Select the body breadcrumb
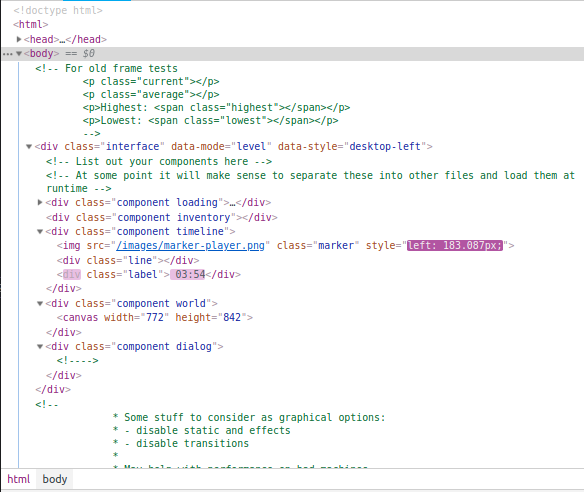Screen dimensions: 584x492 click(55, 479)
